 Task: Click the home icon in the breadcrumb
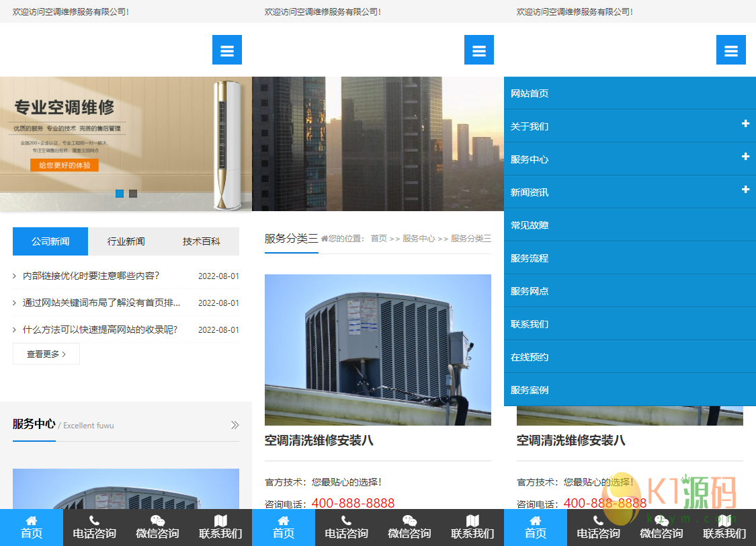pyautogui.click(x=325, y=239)
